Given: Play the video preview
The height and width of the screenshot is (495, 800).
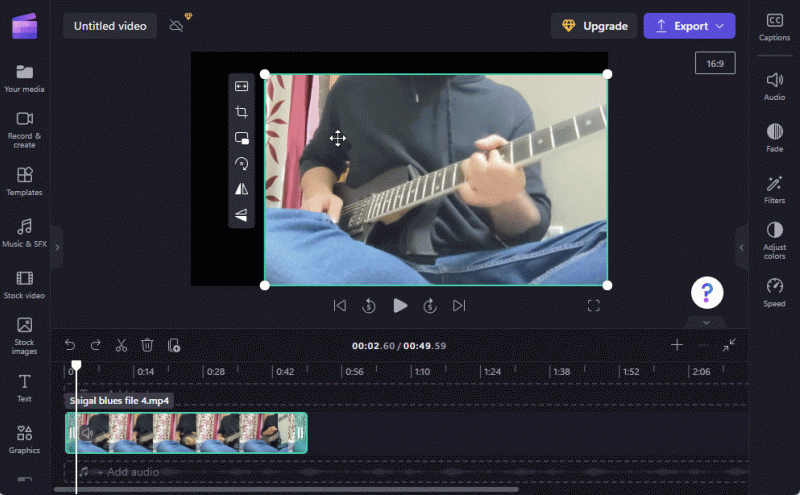Looking at the screenshot, I should point(400,306).
